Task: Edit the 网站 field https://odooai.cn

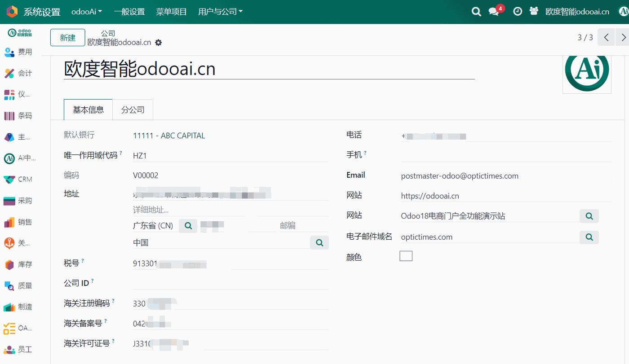Action: (506, 196)
